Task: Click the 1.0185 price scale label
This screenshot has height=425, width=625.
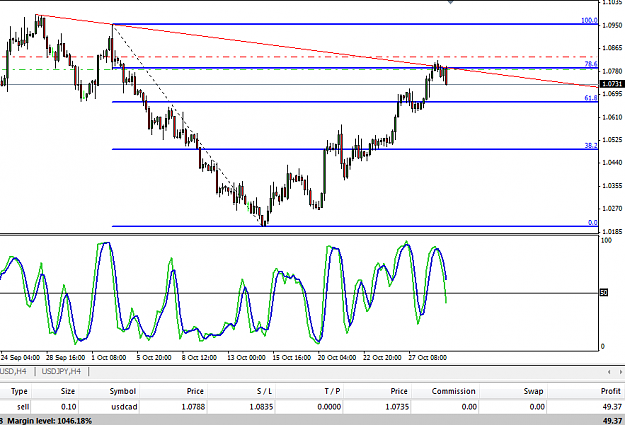Action: (x=612, y=232)
